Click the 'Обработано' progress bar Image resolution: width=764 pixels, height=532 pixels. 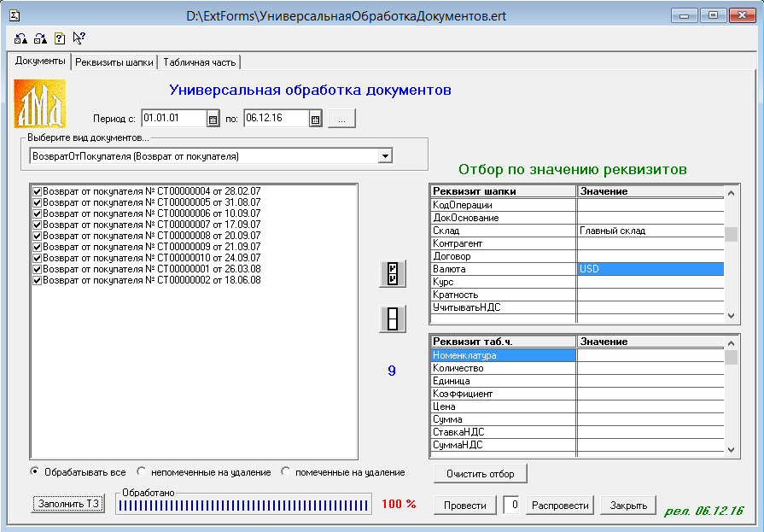[x=243, y=506]
